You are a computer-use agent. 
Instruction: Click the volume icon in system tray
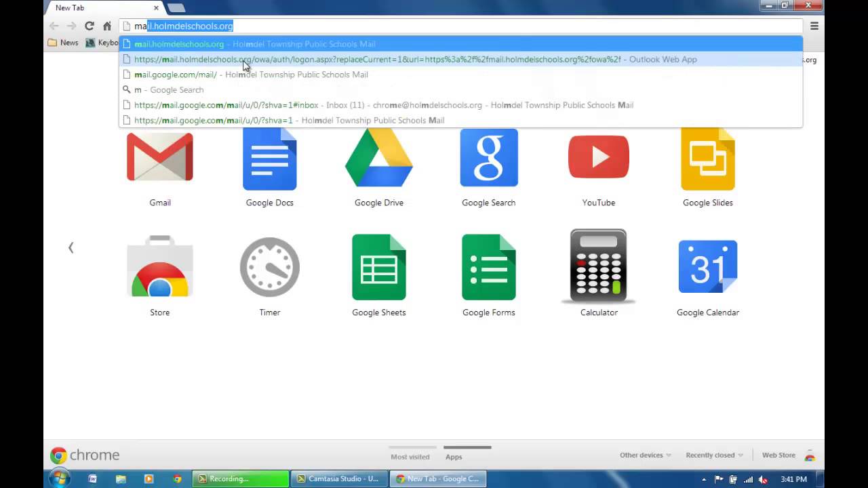coord(763,479)
